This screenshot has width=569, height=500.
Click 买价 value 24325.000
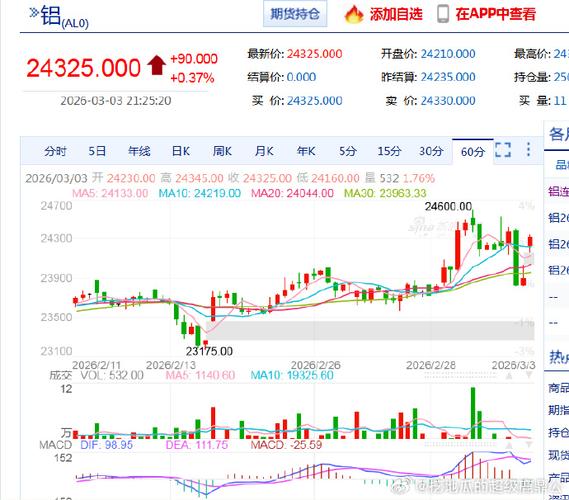315,101
